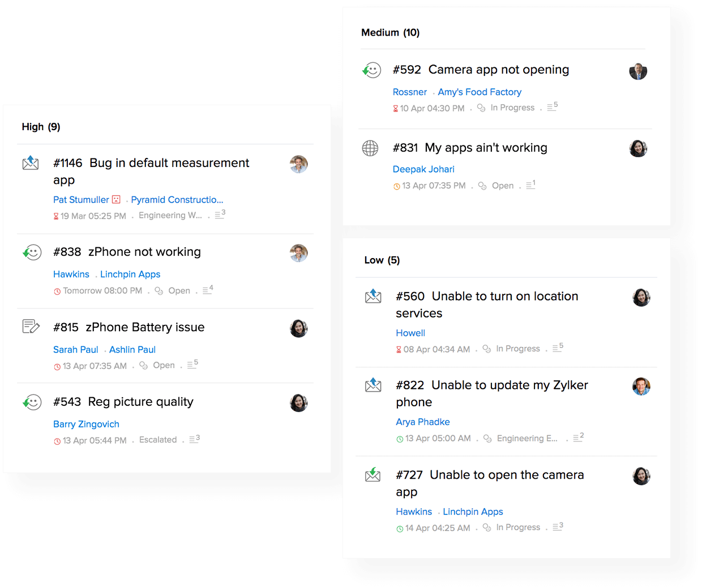This screenshot has width=702, height=588.
Task: Click the Open status on ticket #831
Action: 503,186
